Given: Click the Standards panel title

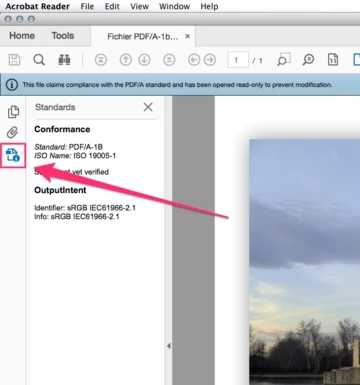Looking at the screenshot, I should [x=55, y=107].
